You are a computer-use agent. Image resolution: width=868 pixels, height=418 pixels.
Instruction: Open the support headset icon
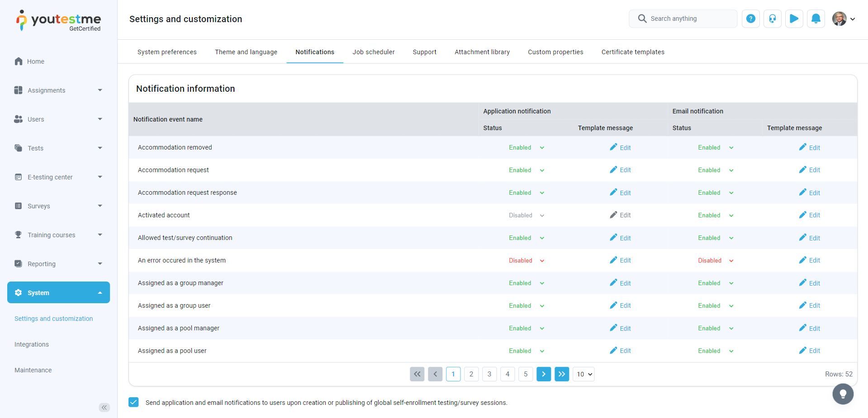click(x=772, y=19)
